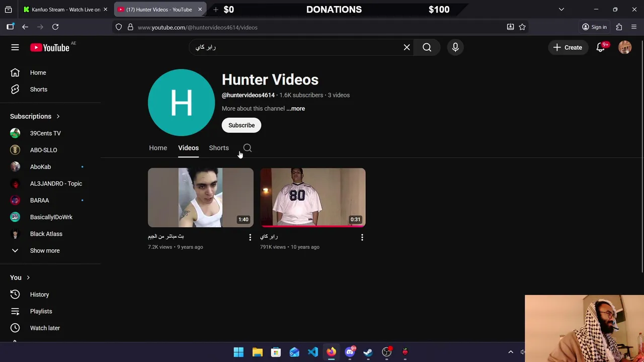
Task: Open the Home sidebar item
Action: (x=50, y=72)
